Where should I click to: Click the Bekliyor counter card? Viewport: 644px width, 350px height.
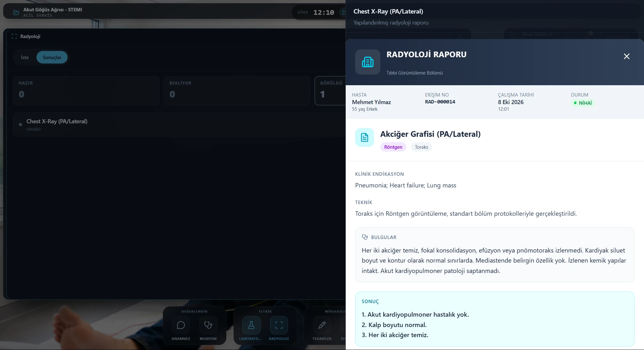(x=237, y=91)
